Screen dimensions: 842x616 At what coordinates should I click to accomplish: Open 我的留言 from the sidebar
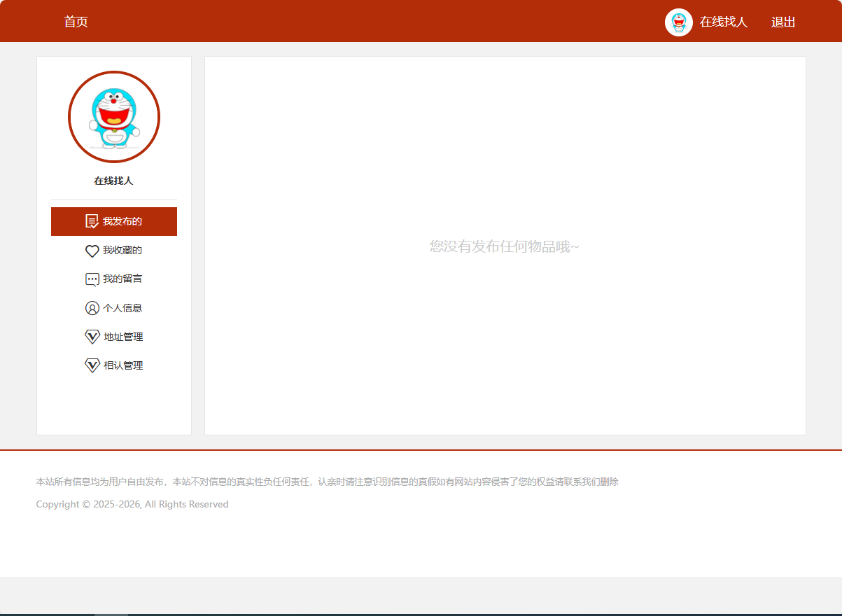tap(123, 279)
